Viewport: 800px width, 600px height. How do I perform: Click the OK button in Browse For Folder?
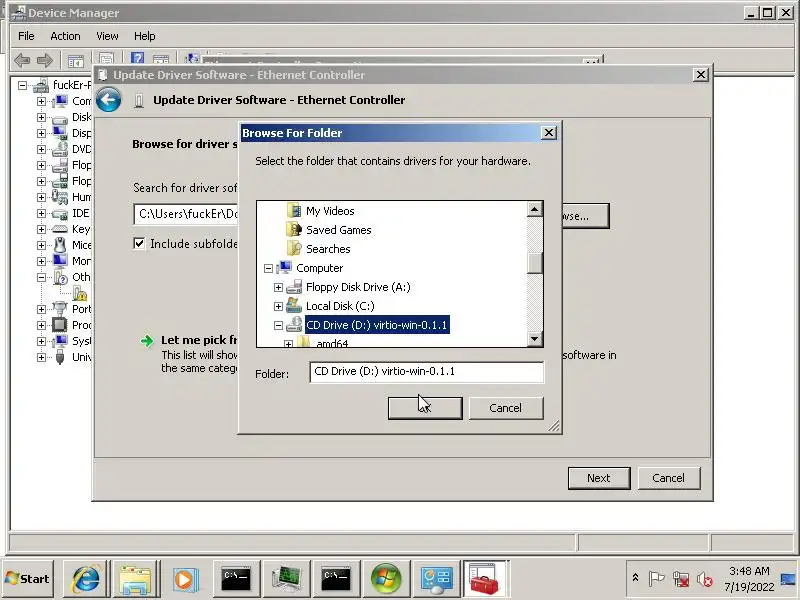pyautogui.click(x=425, y=408)
